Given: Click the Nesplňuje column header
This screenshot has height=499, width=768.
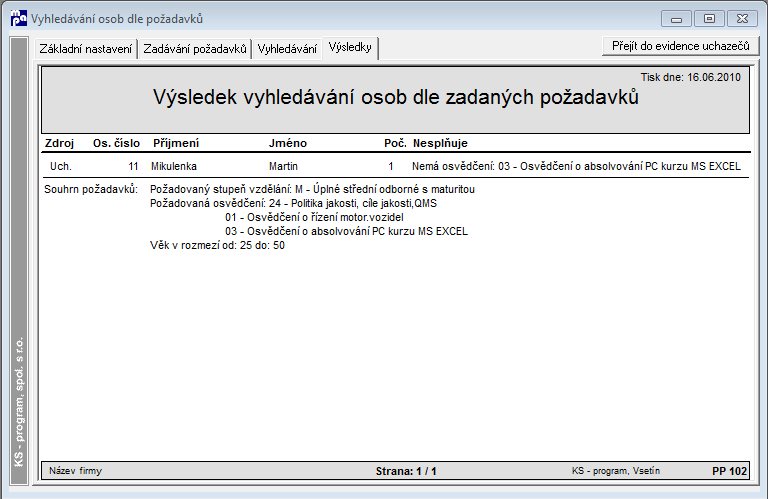Looking at the screenshot, I should pyautogui.click(x=440, y=143).
